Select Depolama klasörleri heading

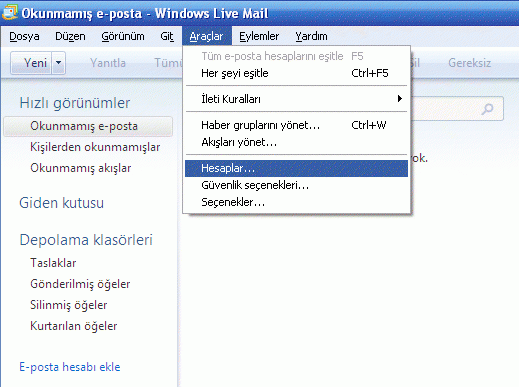86,240
